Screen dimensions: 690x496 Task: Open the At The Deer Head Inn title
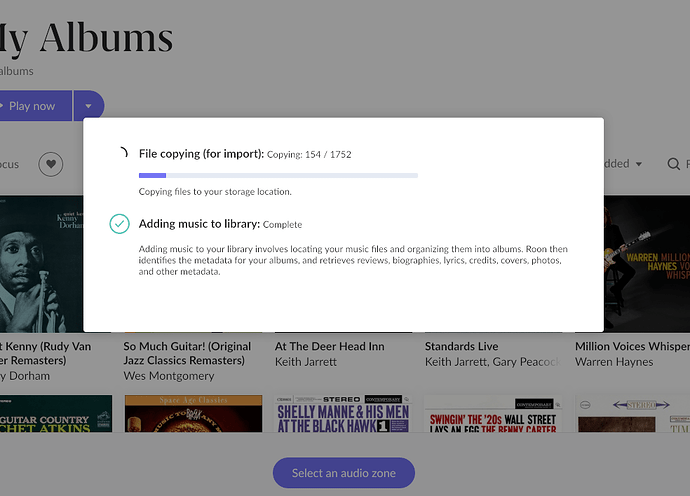[x=330, y=346]
